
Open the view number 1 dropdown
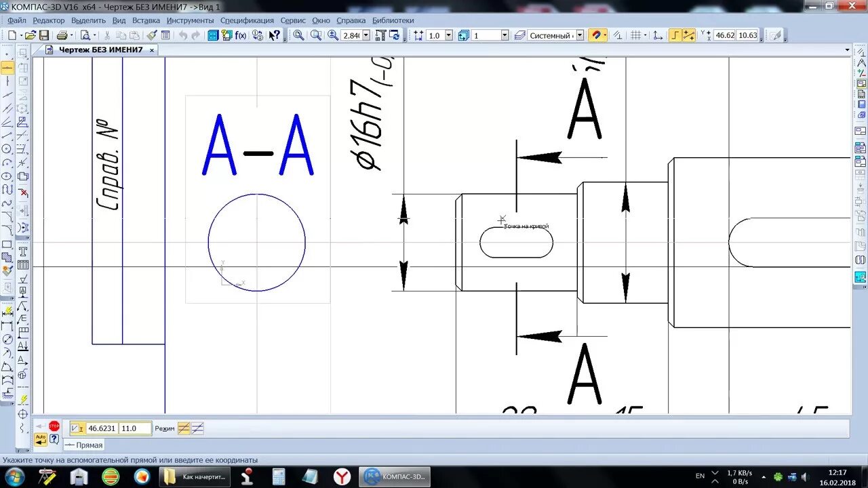(x=504, y=35)
